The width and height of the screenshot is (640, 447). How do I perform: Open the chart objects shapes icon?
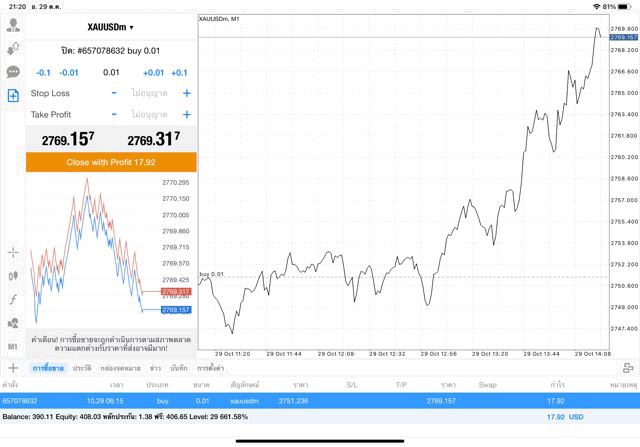(x=13, y=323)
